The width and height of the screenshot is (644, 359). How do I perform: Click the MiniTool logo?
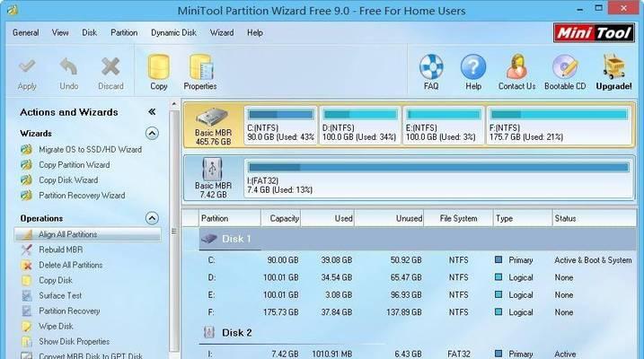click(594, 33)
